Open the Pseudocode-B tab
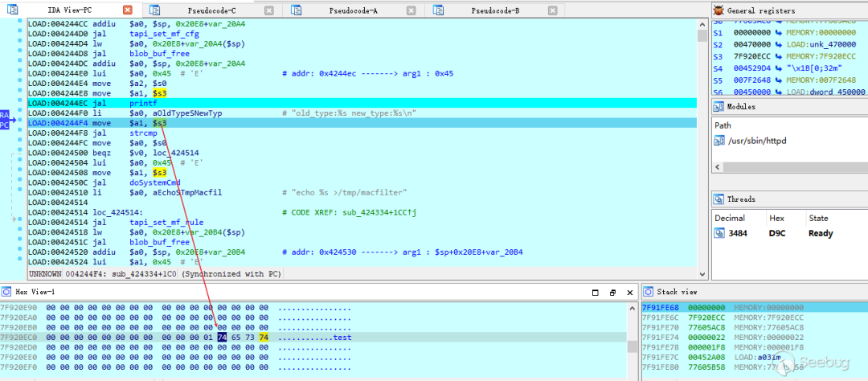Screen dimensions: 868x381 495,10
